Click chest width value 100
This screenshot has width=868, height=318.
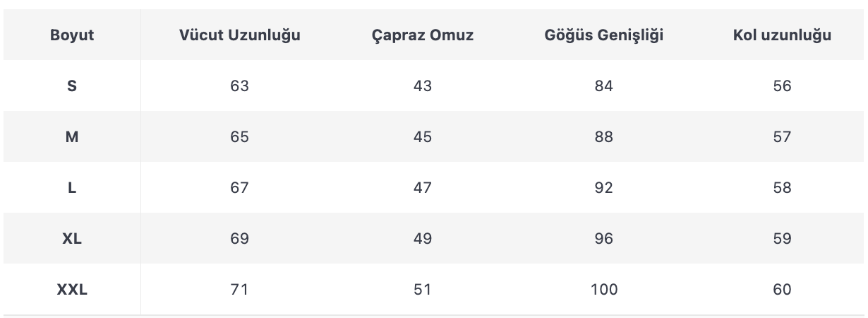(x=604, y=289)
